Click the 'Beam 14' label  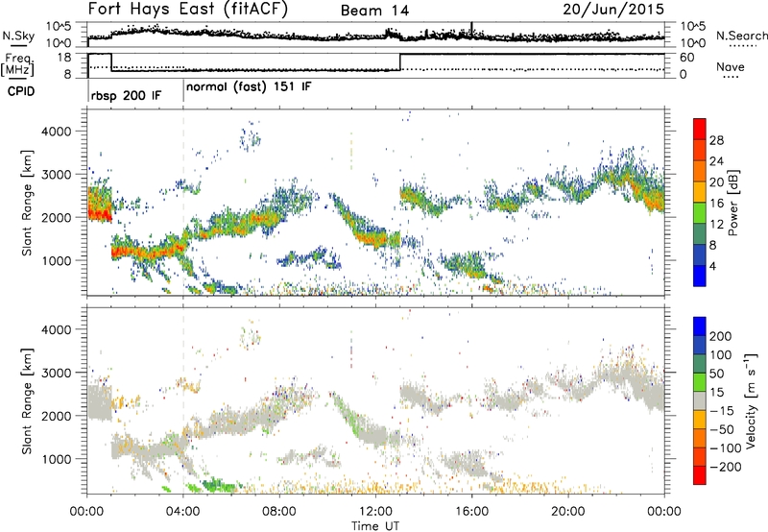pyautogui.click(x=374, y=11)
